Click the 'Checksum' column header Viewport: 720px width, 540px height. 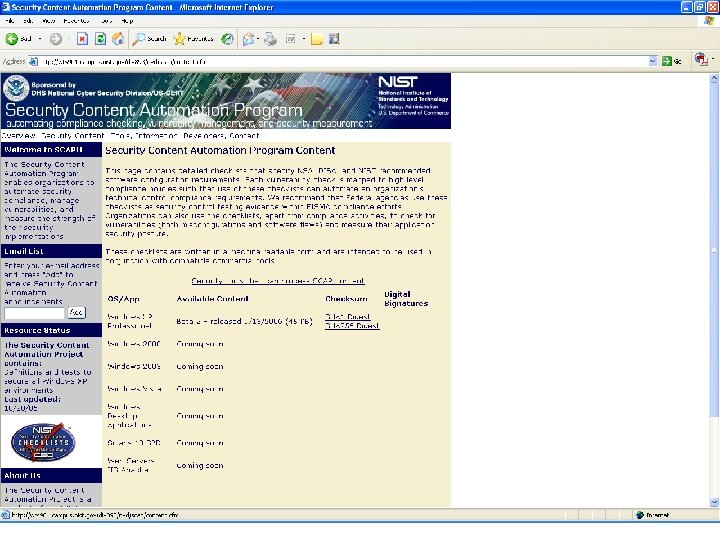[346, 299]
